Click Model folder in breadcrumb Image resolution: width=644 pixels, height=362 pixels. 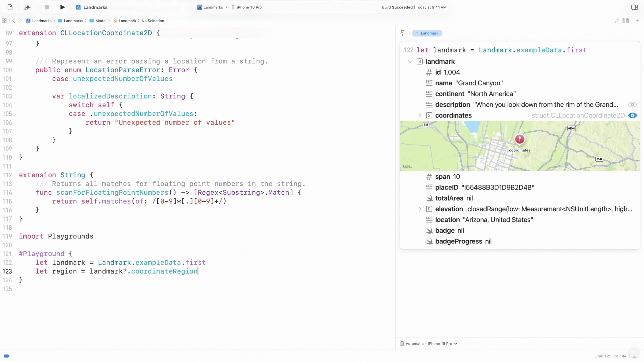pyautogui.click(x=101, y=21)
